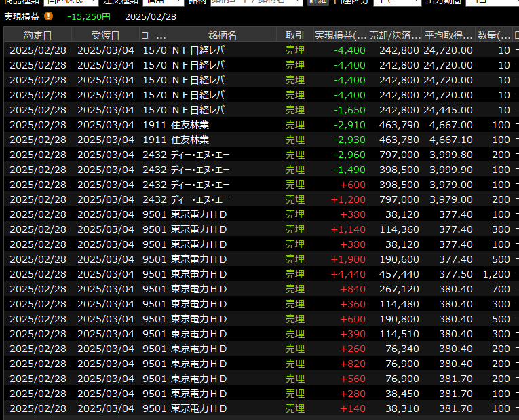Sort by the 受渡日 column header
This screenshot has width=519, height=420.
click(105, 35)
